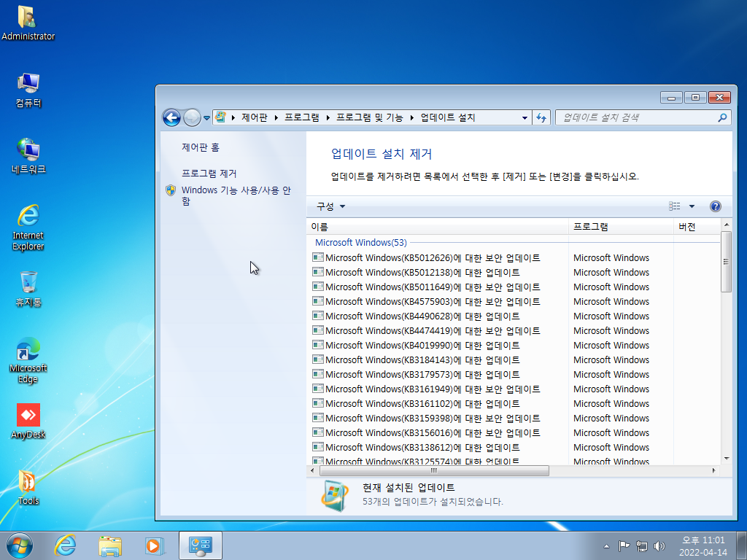747x560 pixels.
Task: Select 컴퓨터 desktop icon
Action: (x=28, y=90)
